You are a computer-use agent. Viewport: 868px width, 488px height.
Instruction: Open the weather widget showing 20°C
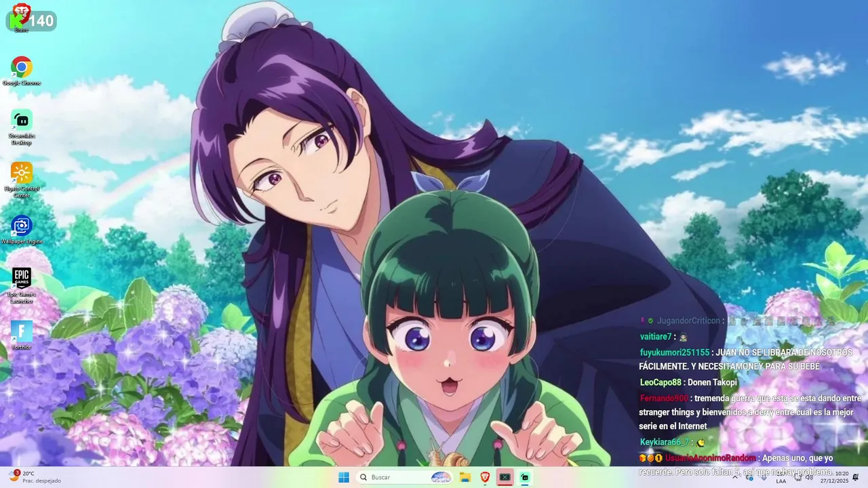35,477
